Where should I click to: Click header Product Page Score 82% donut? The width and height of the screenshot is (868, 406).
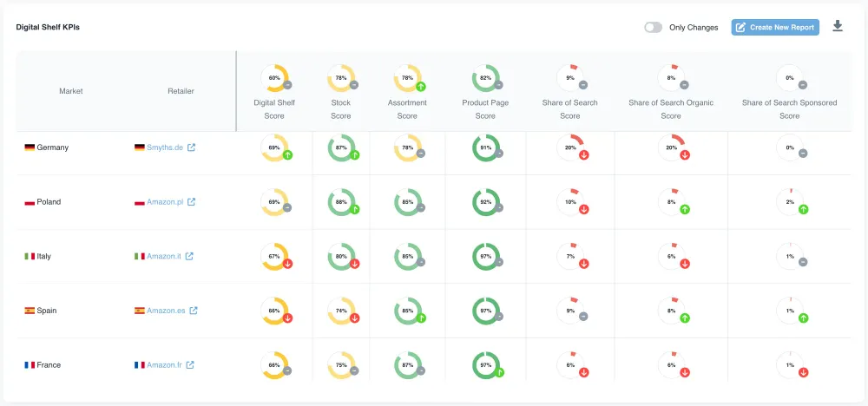485,78
